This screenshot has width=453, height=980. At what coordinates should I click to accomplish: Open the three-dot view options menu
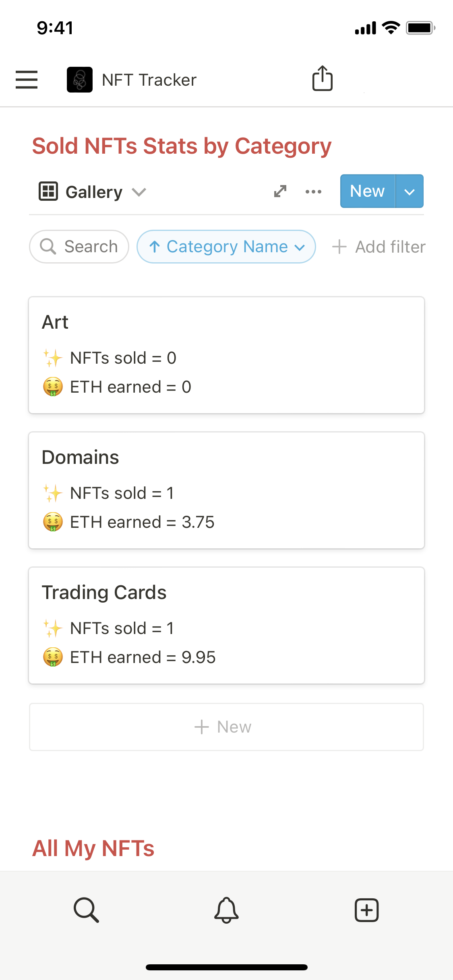313,191
